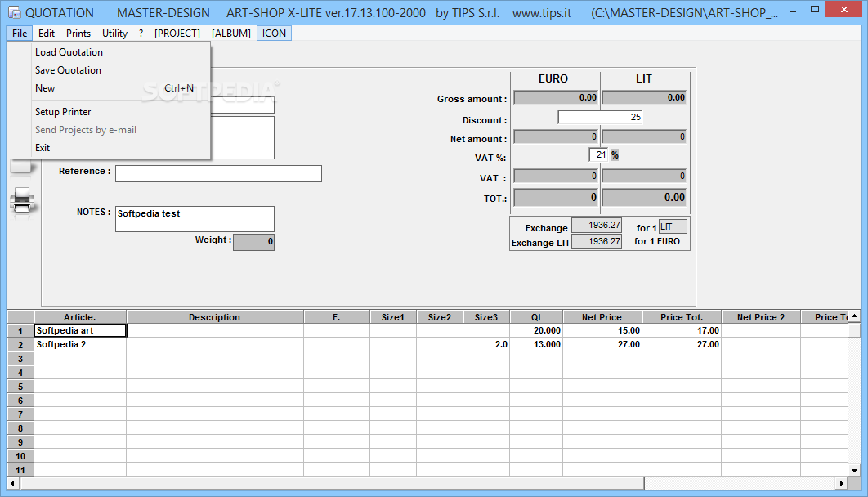
Task: Click the Exchange LIT value field
Action: click(597, 242)
